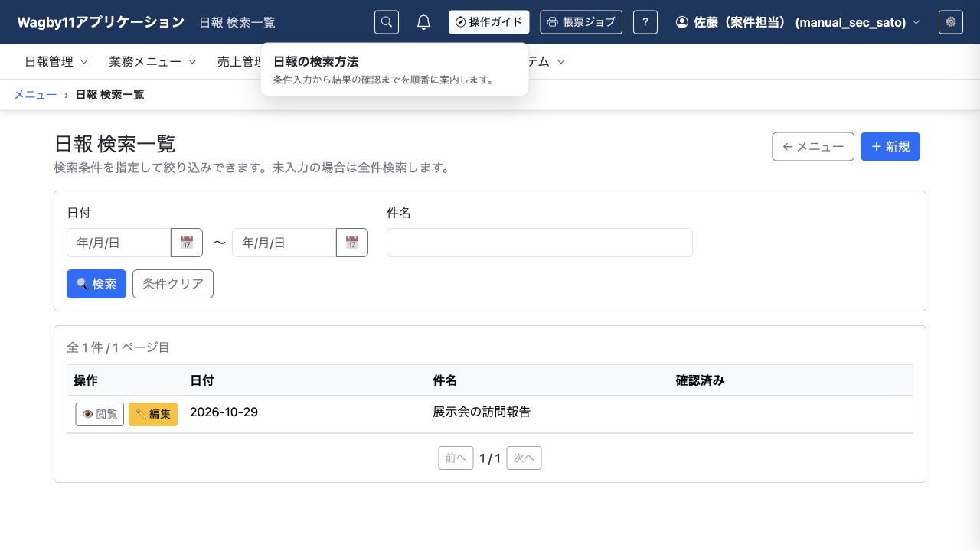This screenshot has width=980, height=551.
Task: Open the search icon in the header
Action: (387, 22)
